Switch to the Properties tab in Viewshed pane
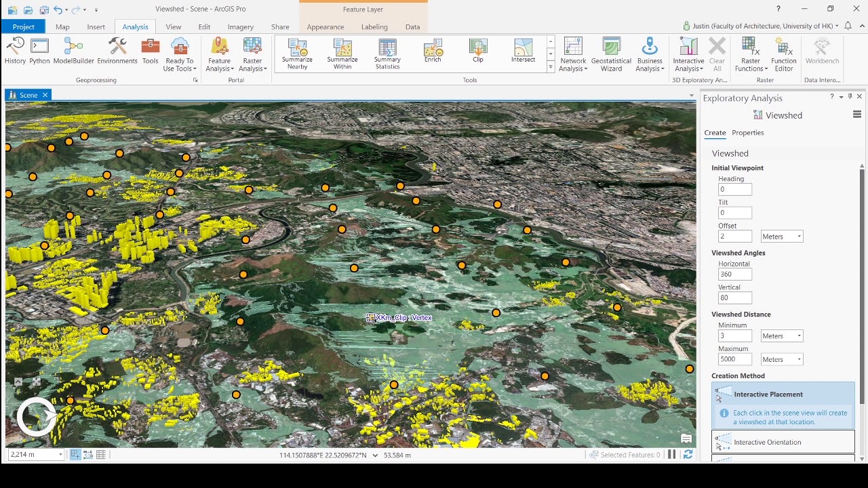868x488 pixels. pos(747,133)
